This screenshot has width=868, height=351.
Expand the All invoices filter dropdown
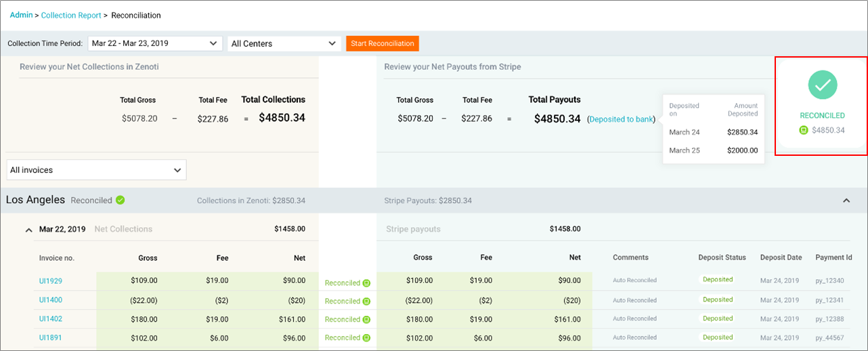pos(96,170)
